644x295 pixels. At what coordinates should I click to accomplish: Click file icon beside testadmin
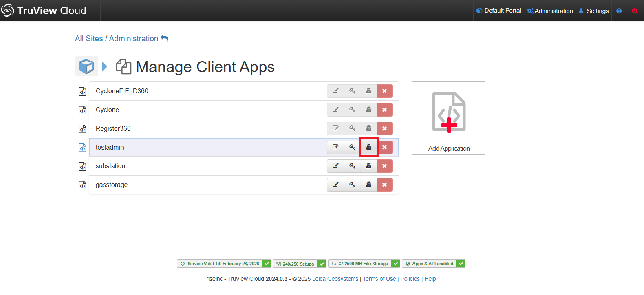(82, 147)
